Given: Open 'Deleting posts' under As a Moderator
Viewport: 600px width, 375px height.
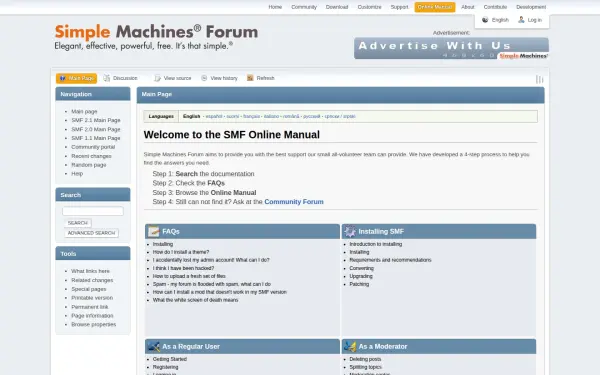Looking at the screenshot, I should (x=365, y=359).
